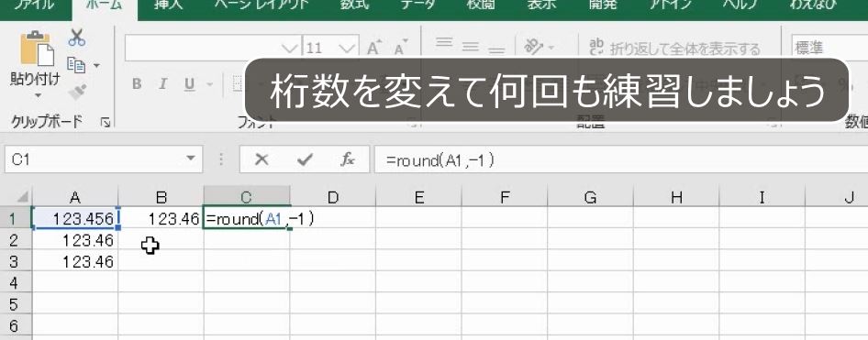
Task: Select column A header
Action: pos(76,197)
